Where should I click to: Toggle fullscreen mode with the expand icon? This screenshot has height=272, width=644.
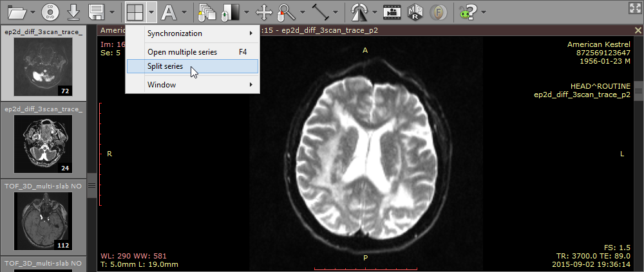point(634,7)
